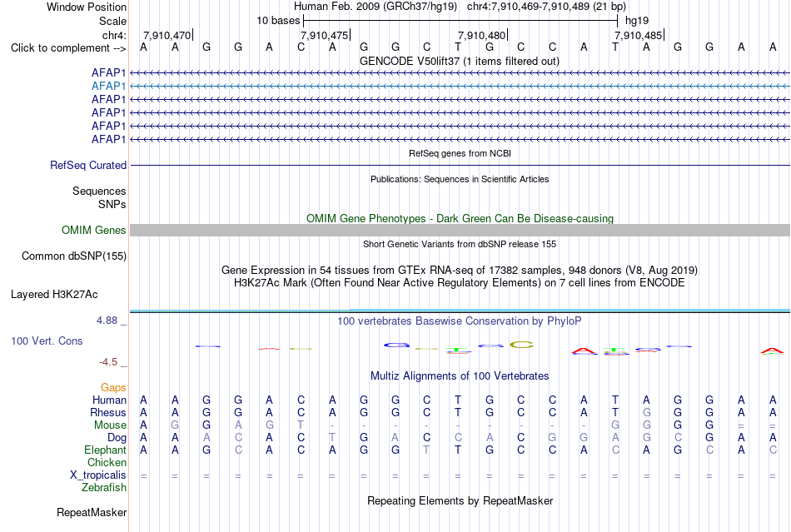Select the 'Elephant' alignment row label
Image resolution: width=791 pixels, height=532 pixels.
pos(105,450)
